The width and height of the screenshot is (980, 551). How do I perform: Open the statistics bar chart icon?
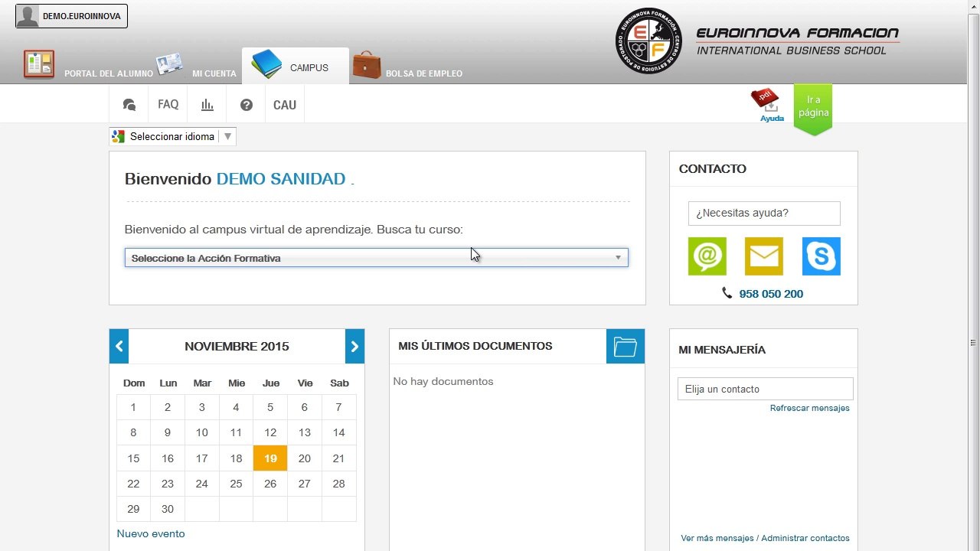click(x=207, y=105)
